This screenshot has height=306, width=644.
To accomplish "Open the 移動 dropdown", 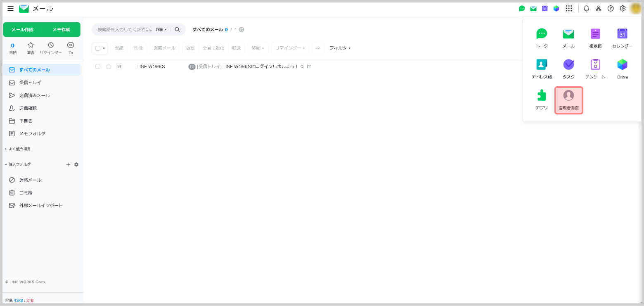I will tap(258, 48).
